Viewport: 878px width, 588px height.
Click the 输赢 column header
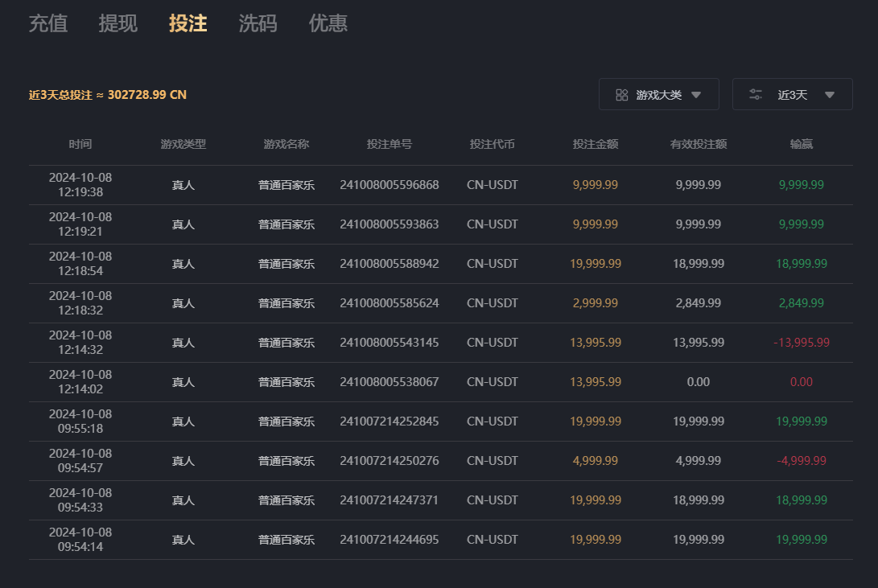[x=802, y=145]
